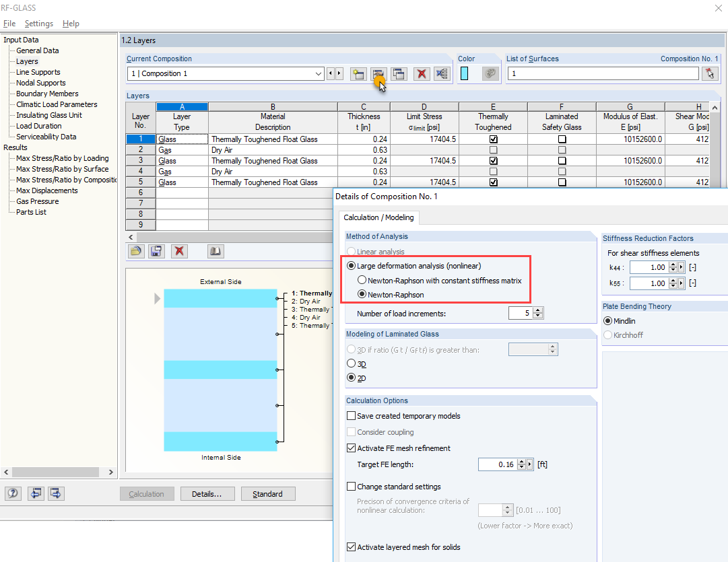Decrease k55 stiffness factor value

tap(673, 286)
